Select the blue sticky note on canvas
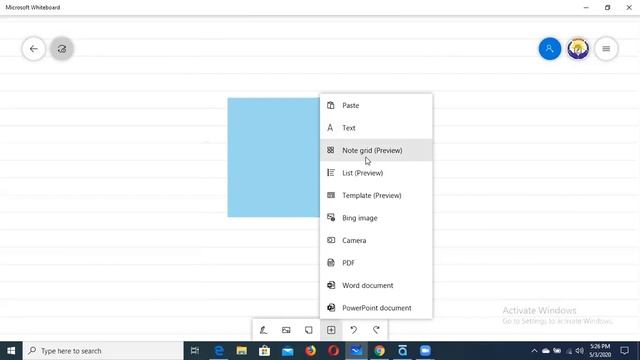 pos(273,157)
